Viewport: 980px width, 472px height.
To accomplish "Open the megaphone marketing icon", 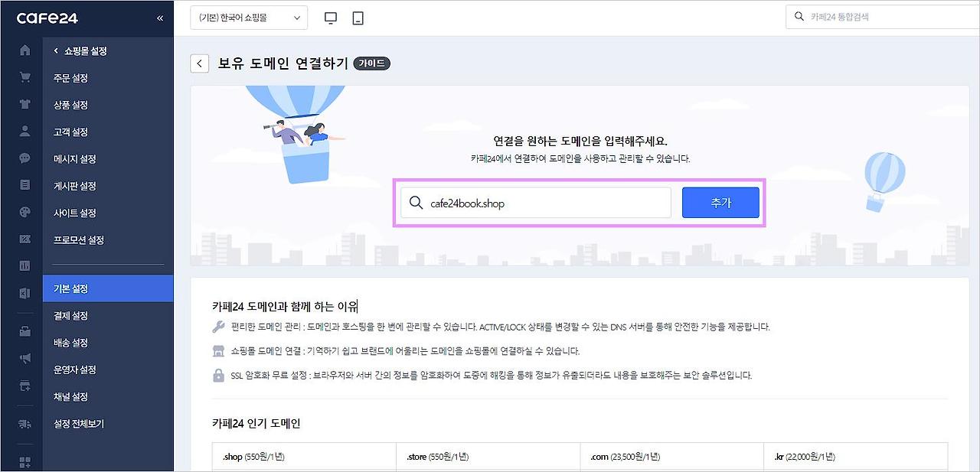I will click(x=25, y=358).
